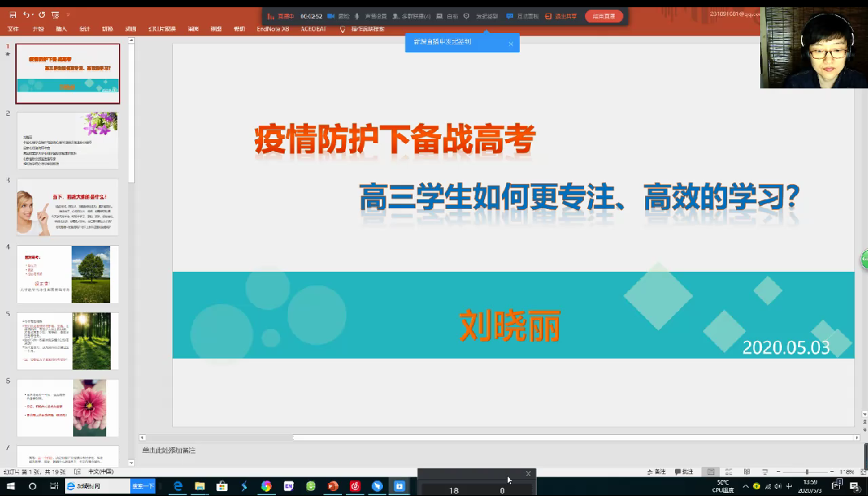Switch to the ACROBAT ribbon tab
Screen dimensions: 868x496
pos(314,29)
